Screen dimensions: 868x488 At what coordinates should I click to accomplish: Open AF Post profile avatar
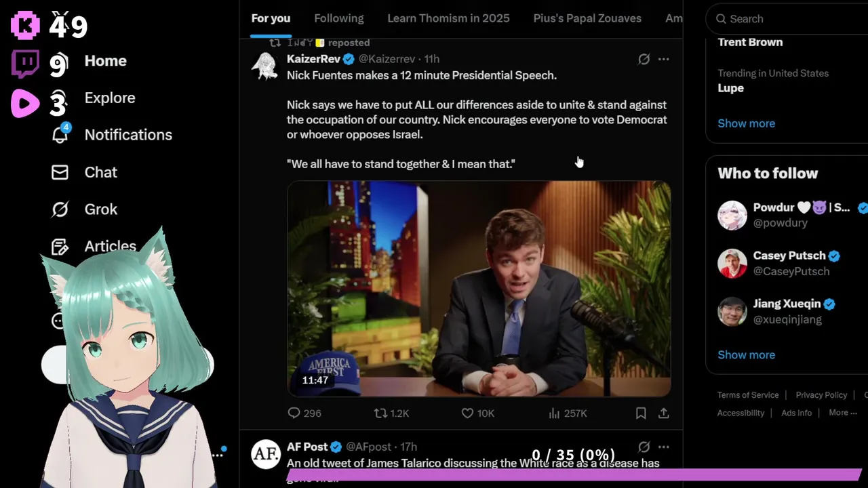click(x=265, y=454)
